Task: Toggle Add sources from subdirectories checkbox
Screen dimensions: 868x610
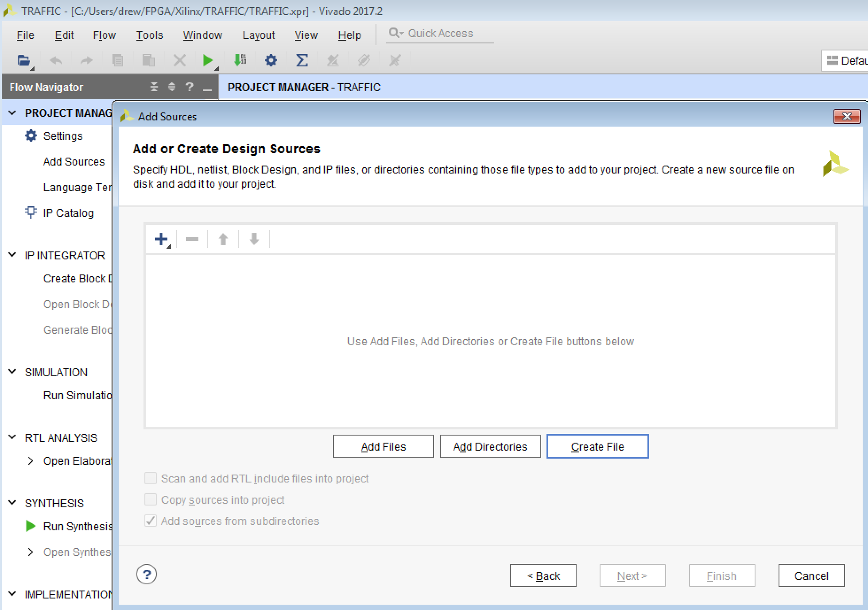Action: 151,521
